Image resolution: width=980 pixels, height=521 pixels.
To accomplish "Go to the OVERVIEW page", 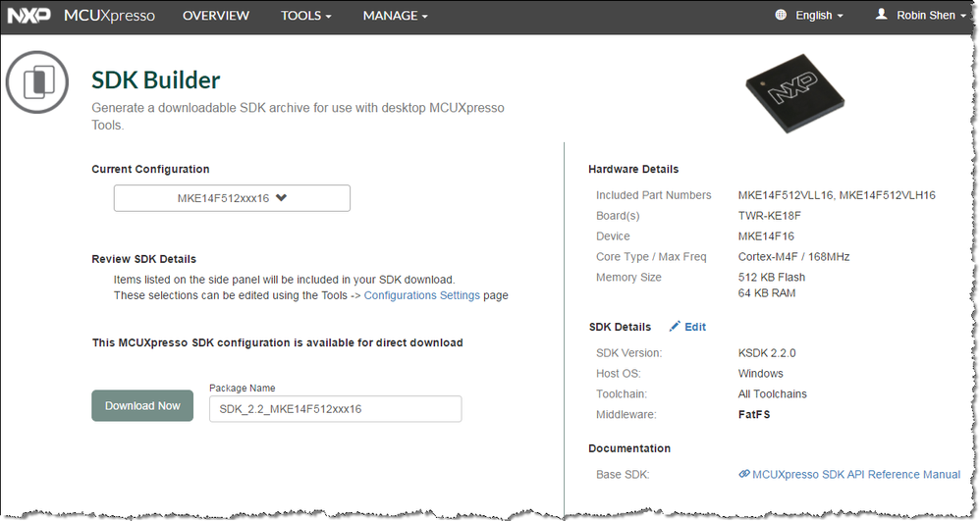I will click(x=216, y=16).
